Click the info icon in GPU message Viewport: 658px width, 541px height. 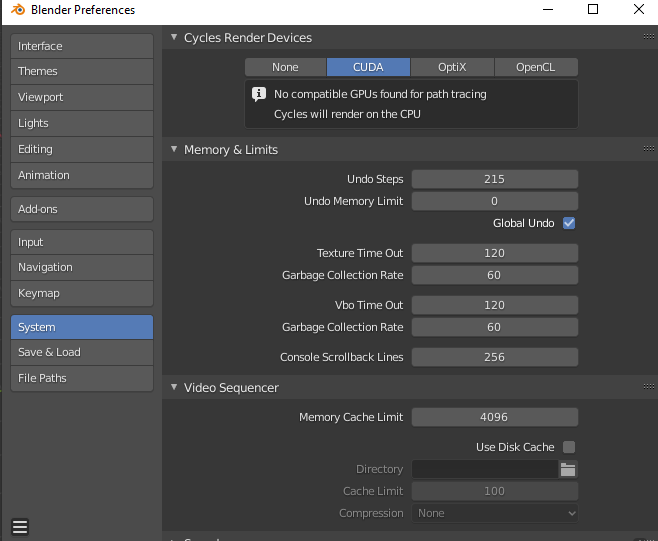coord(258,94)
